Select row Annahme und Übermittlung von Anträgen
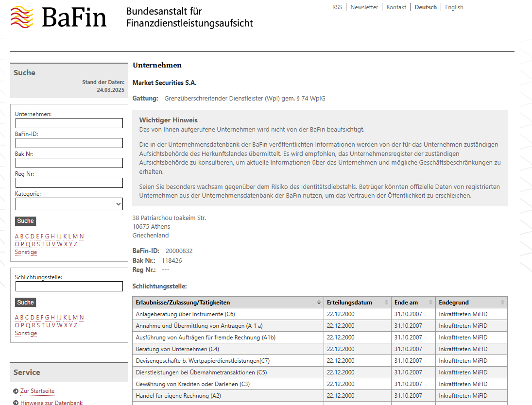 coord(320,326)
